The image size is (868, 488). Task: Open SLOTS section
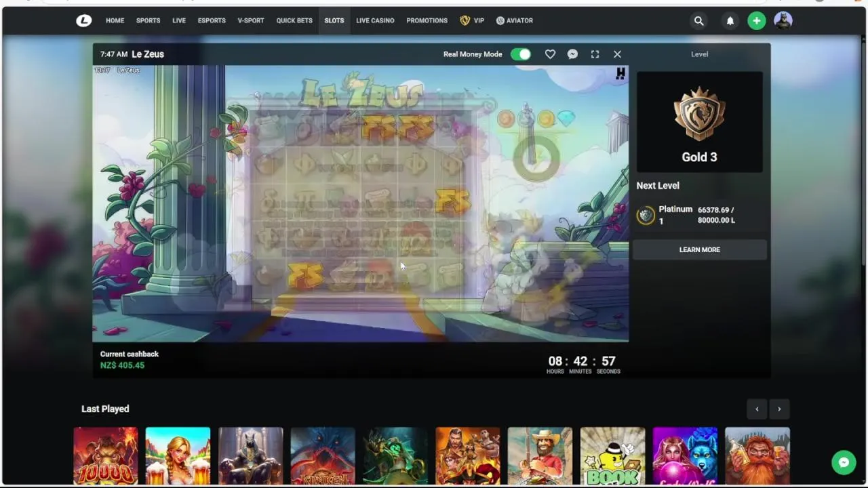(334, 21)
